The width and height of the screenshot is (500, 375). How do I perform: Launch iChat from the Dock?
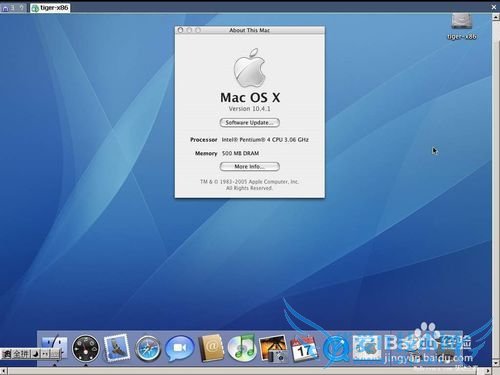[179, 349]
